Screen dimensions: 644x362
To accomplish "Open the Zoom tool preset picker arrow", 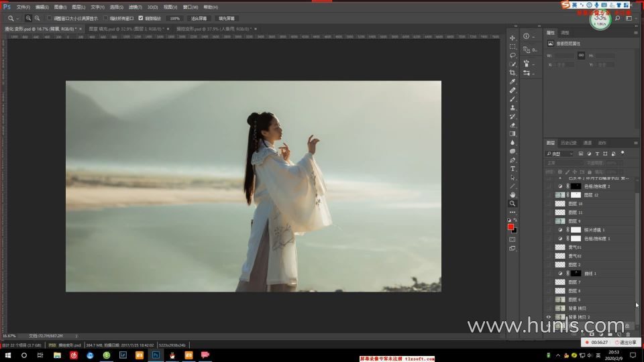I will 17,19.
